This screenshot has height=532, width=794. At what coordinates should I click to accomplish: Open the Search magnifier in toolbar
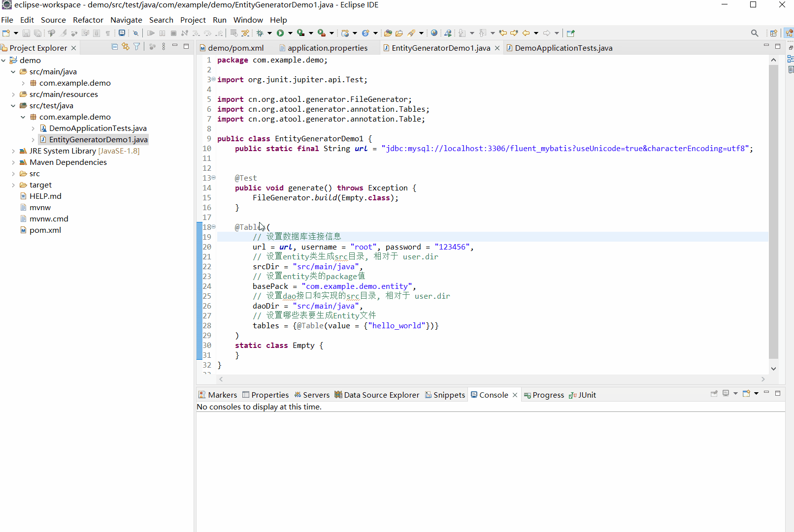755,33
